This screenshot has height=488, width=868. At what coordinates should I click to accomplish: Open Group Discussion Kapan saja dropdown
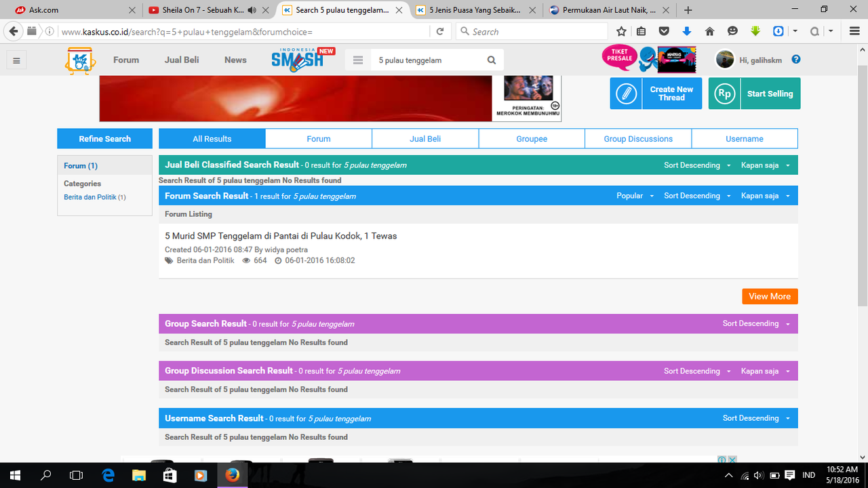[x=766, y=371]
